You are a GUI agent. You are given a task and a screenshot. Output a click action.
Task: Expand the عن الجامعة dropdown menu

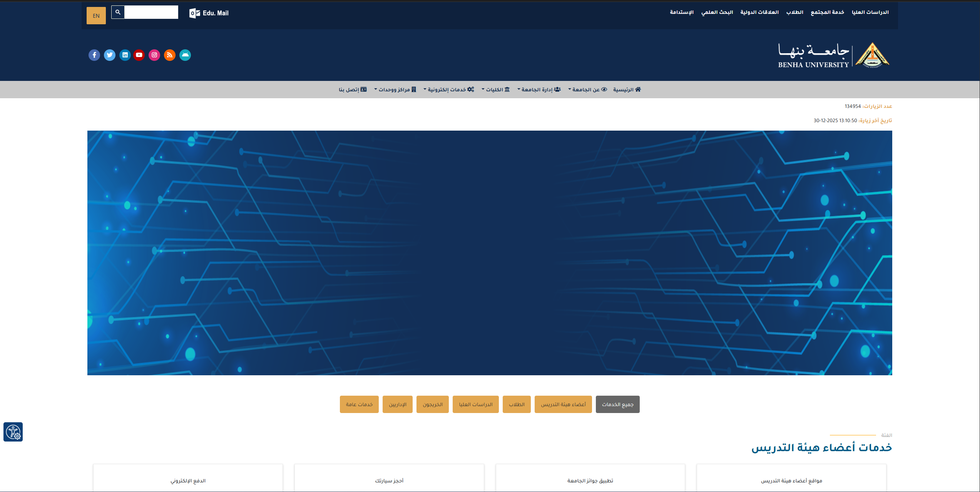tap(587, 90)
